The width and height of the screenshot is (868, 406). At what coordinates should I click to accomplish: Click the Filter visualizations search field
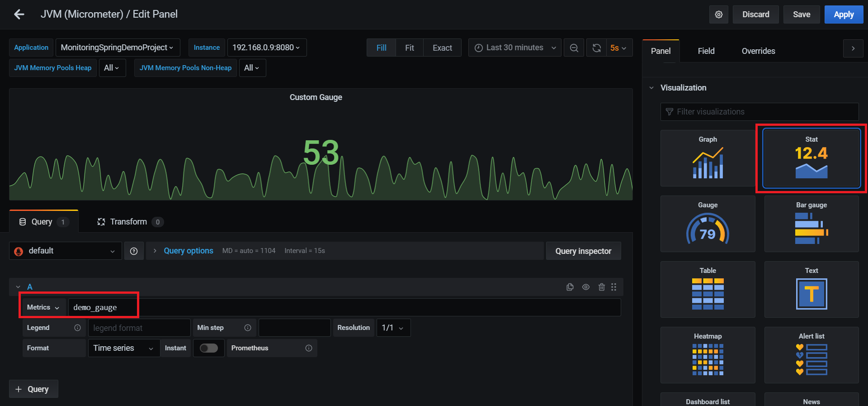[759, 112]
